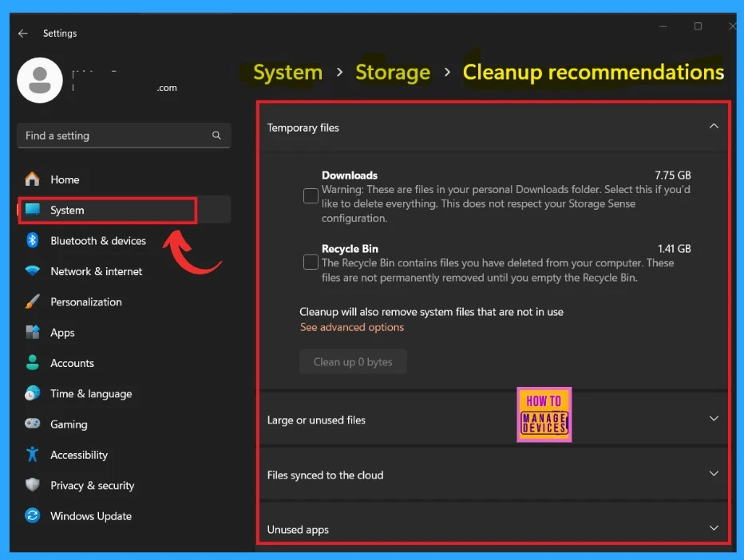The image size is (744, 560).
Task: Click the Privacy shield icon
Action: [32, 484]
